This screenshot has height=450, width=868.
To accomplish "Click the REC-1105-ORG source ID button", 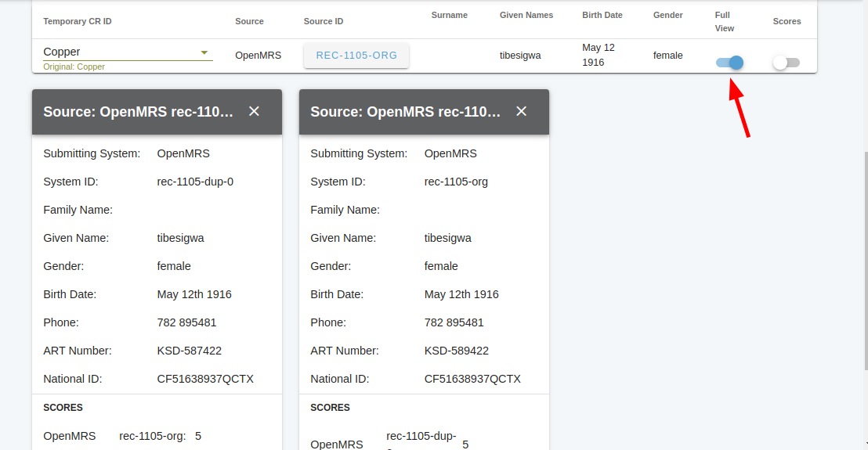I will click(356, 56).
